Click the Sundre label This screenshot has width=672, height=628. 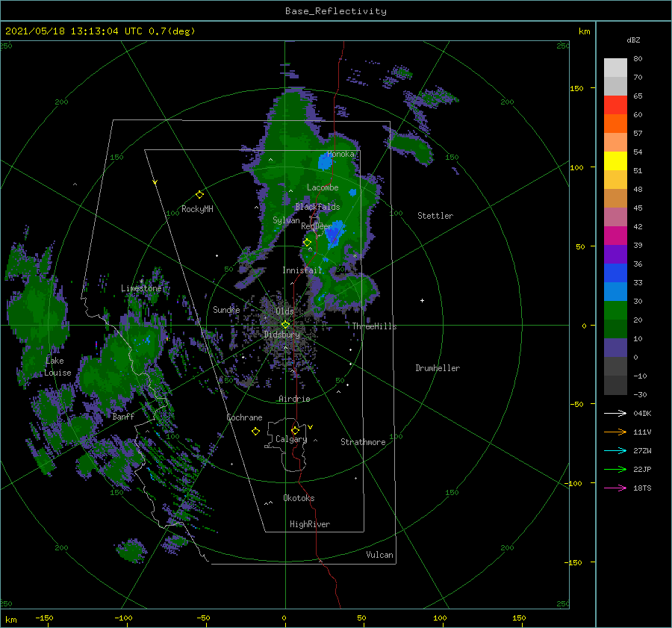pyautogui.click(x=226, y=309)
